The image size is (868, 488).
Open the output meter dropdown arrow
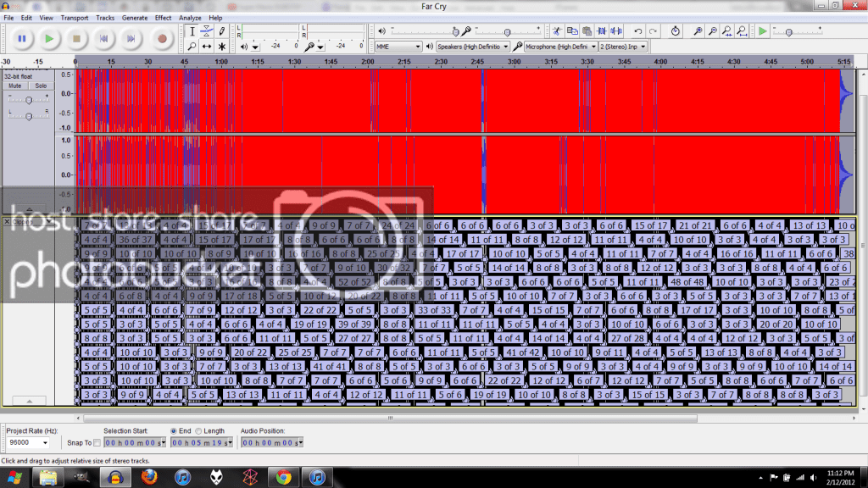coord(256,47)
